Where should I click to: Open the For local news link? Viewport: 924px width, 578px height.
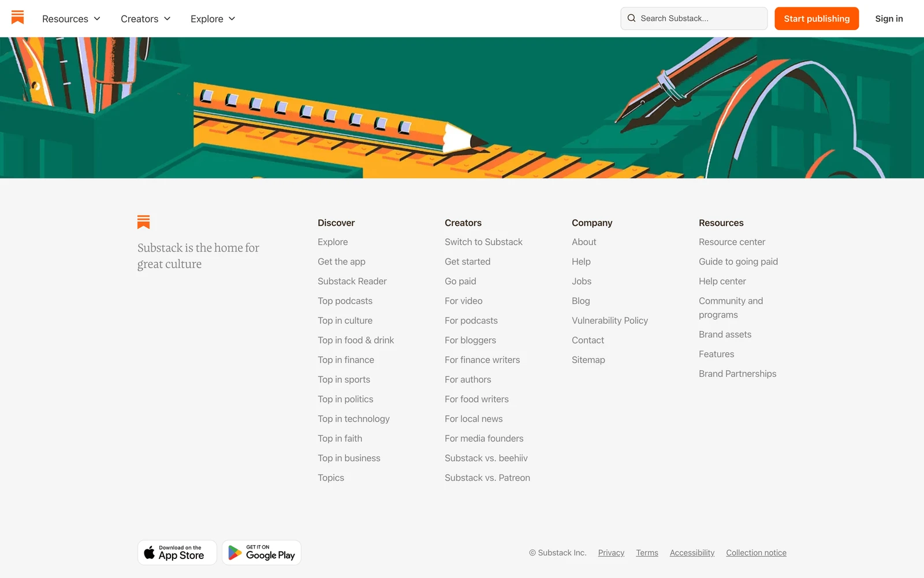474,419
